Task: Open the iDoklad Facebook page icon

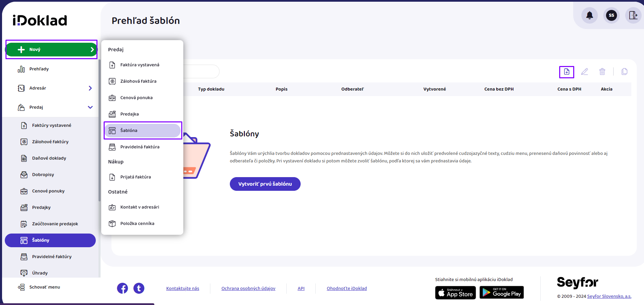Action: [x=122, y=288]
